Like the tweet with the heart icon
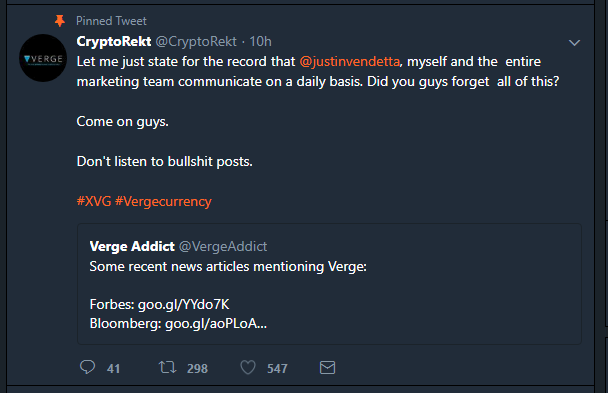The height and width of the screenshot is (393, 608). click(x=248, y=367)
